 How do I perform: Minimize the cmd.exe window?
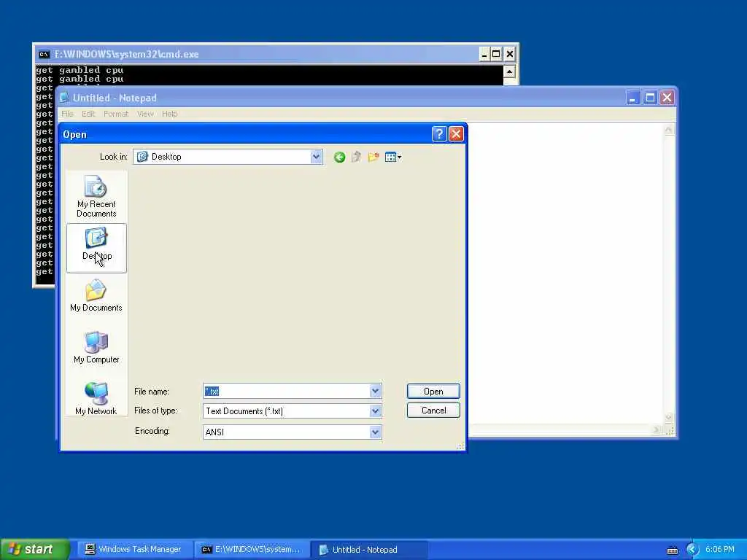click(484, 54)
